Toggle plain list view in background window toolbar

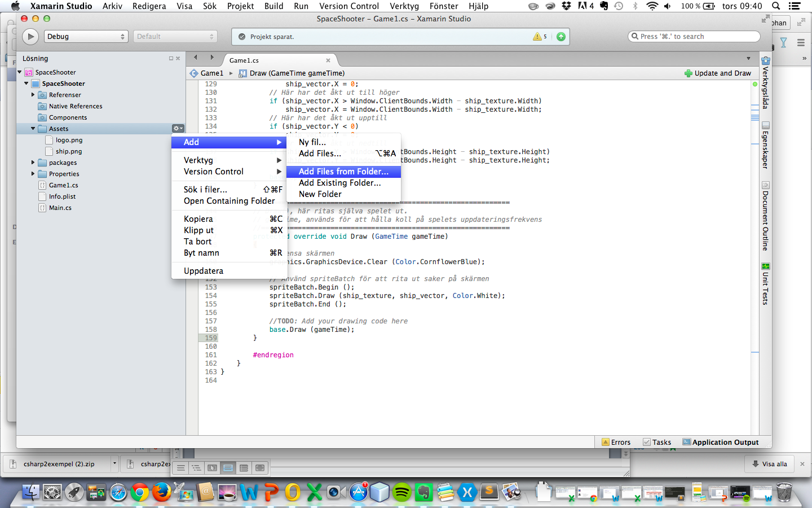pos(180,468)
